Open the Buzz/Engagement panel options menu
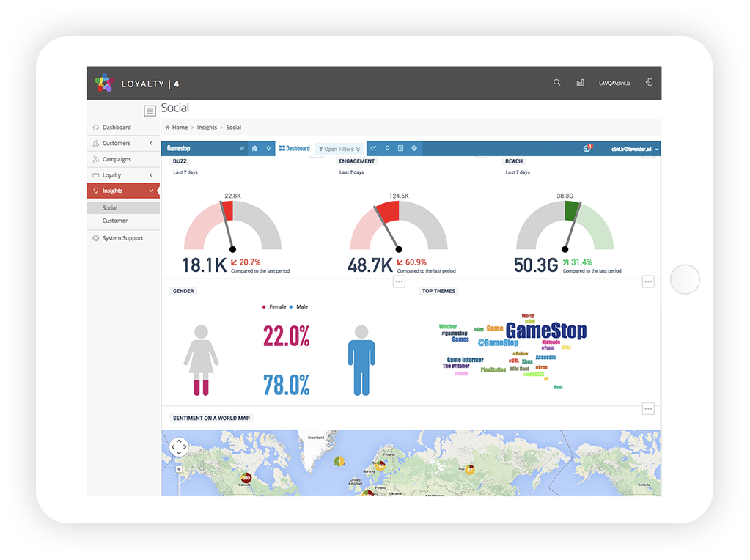750x560 pixels. 399,281
